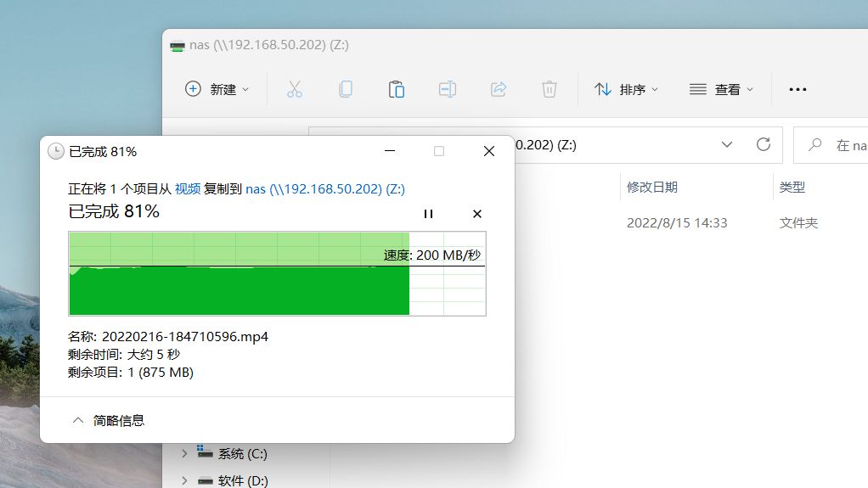Click the Delete trash icon in Explorer

[x=550, y=89]
